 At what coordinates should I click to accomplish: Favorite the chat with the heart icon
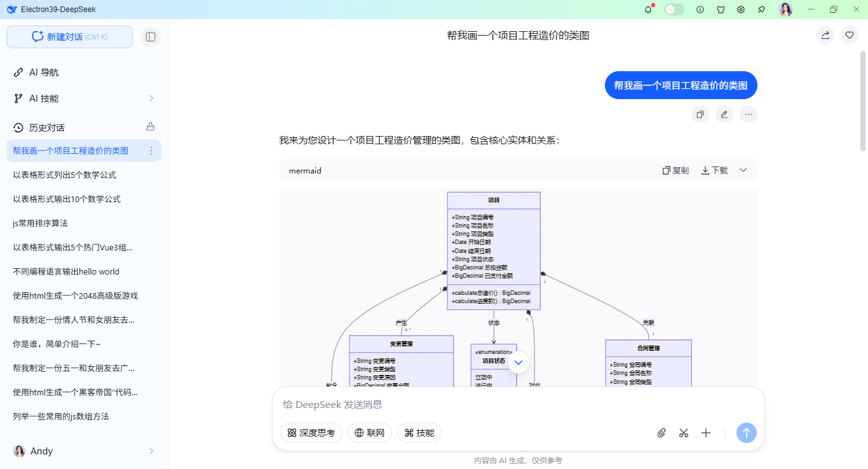pyautogui.click(x=850, y=35)
